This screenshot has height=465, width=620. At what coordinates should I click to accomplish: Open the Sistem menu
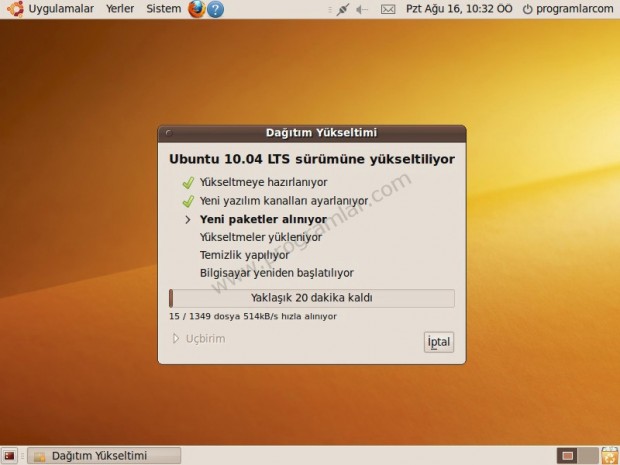coord(163,9)
